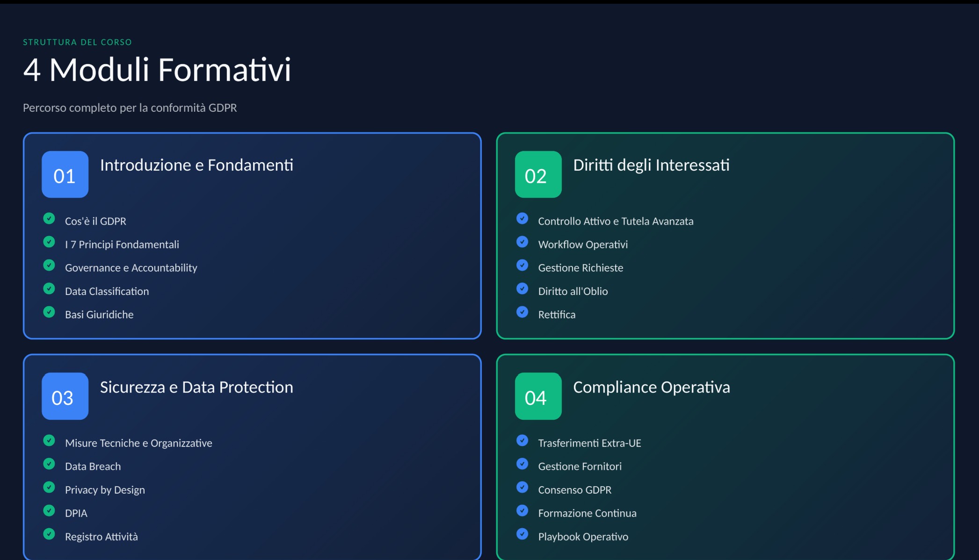The height and width of the screenshot is (560, 979).
Task: Click the Trasferimenti Extra-UE topic
Action: (x=589, y=443)
